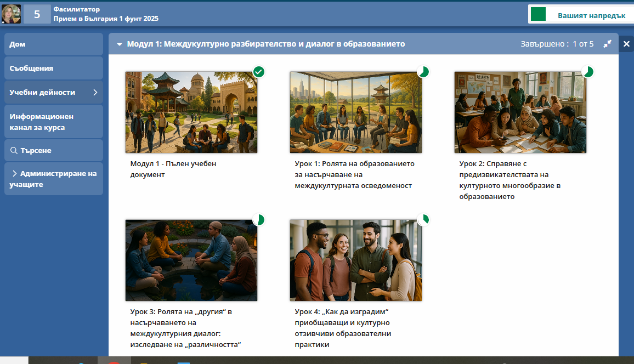This screenshot has height=364, width=634.
Task: Open the Урок 1 lesson title link
Action: tap(354, 174)
